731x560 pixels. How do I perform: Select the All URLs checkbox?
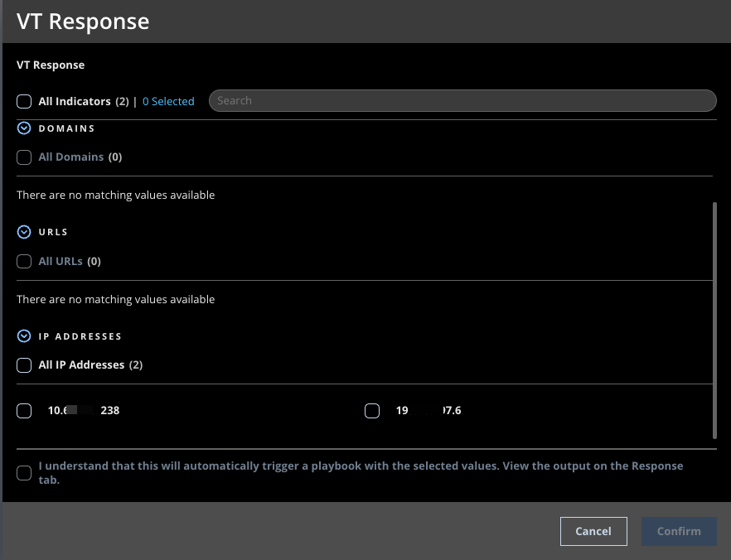tap(24, 261)
